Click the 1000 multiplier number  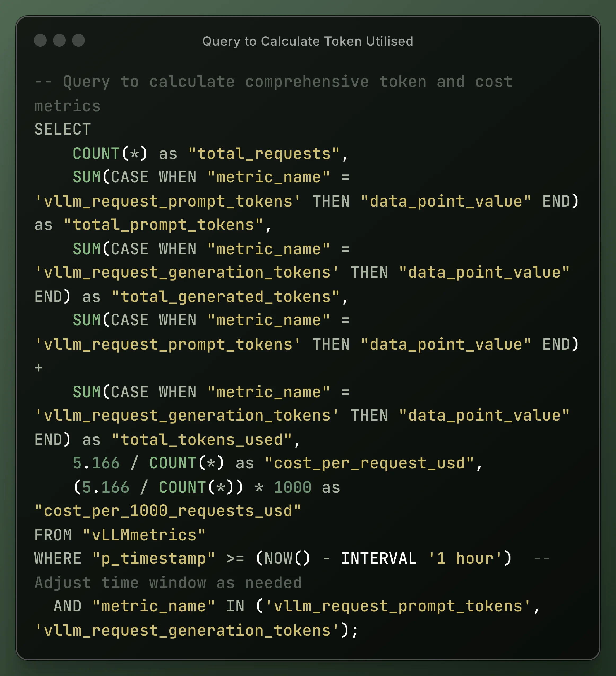pos(293,488)
